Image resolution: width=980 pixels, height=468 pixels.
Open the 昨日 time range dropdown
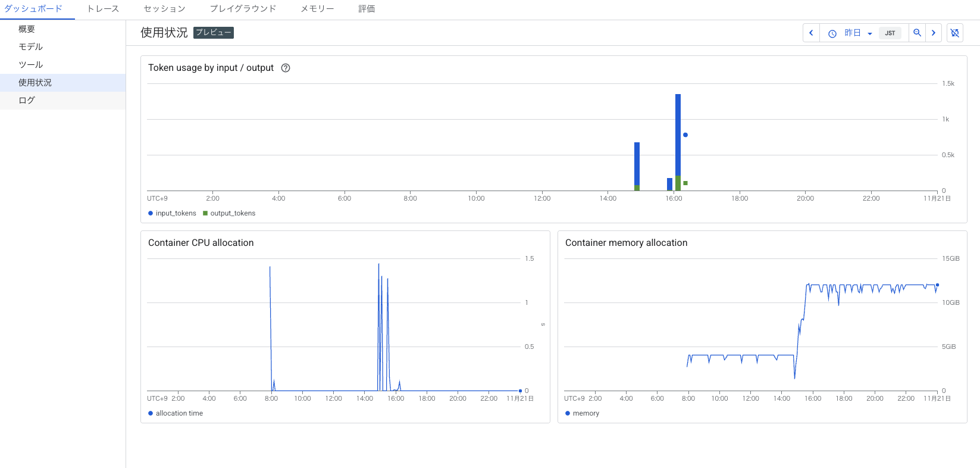(x=858, y=33)
